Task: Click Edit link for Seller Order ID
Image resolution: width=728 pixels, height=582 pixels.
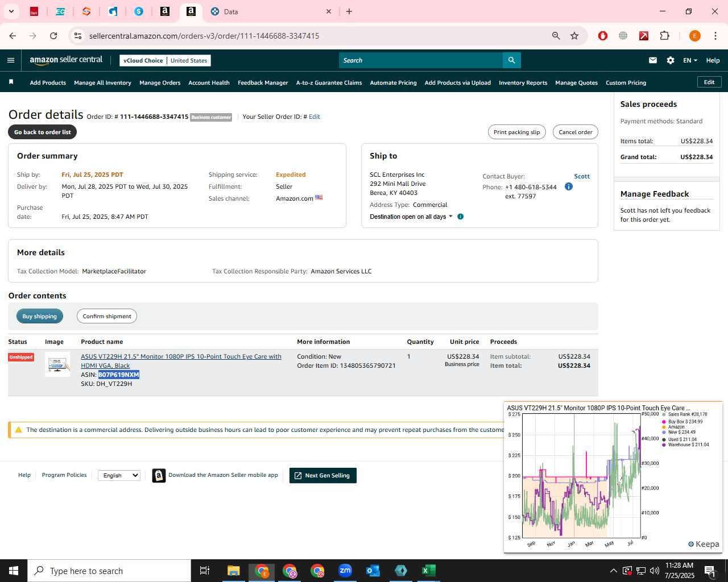Action: (x=315, y=117)
